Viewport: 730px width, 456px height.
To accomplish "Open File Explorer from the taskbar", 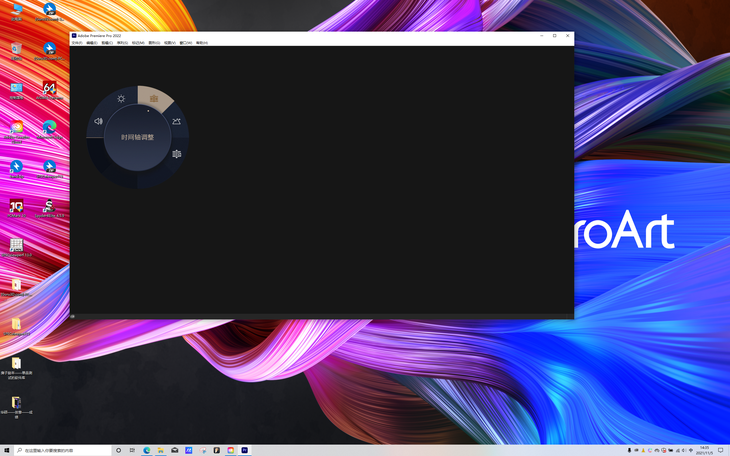I will pos(161,450).
